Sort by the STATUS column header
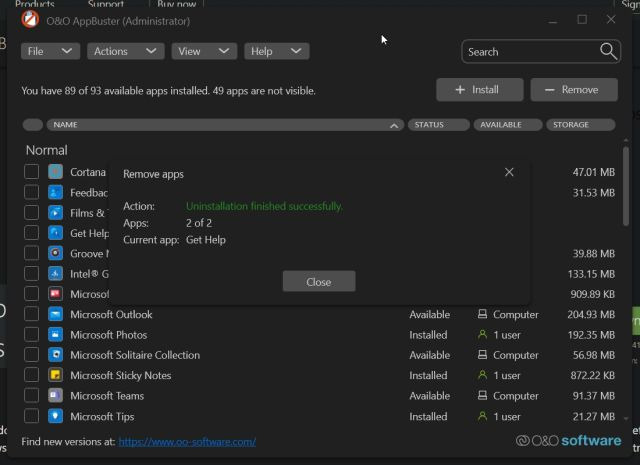Viewport: 640px width, 465px height. coord(439,125)
